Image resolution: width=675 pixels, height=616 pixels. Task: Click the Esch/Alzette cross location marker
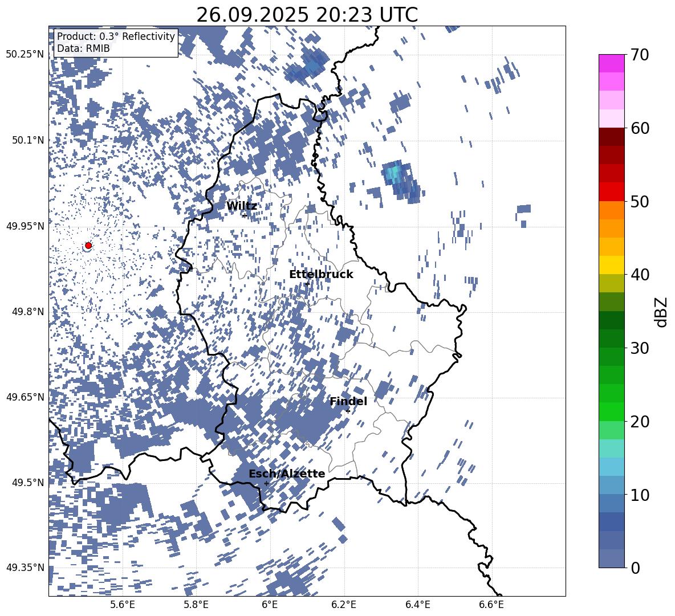click(x=266, y=483)
